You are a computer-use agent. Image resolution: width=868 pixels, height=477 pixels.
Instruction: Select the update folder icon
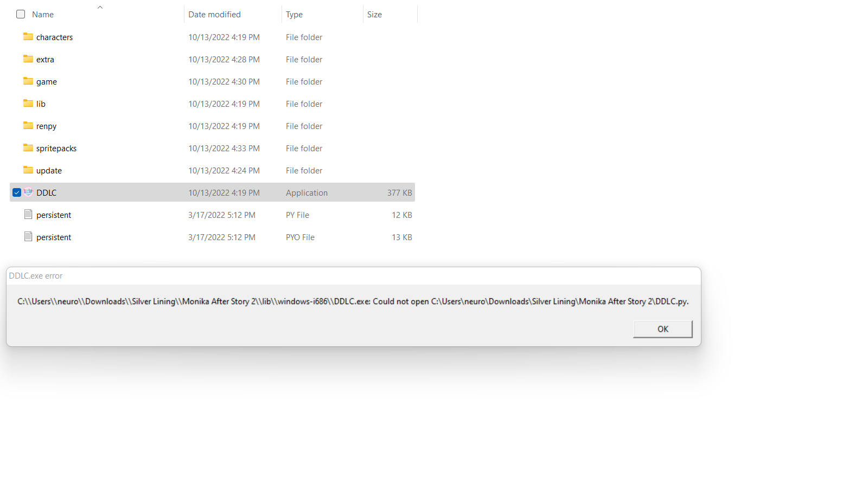(28, 170)
